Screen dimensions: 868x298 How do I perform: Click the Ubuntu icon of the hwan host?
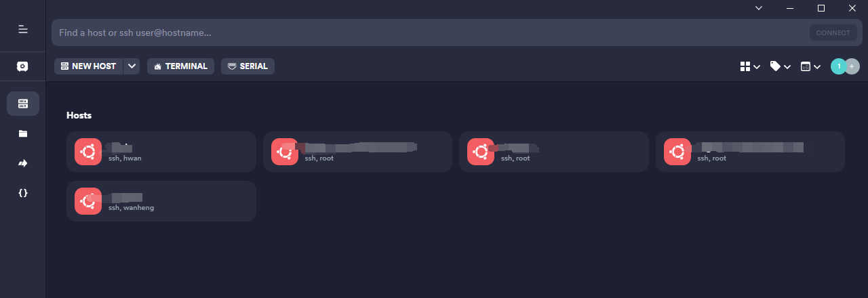click(88, 152)
